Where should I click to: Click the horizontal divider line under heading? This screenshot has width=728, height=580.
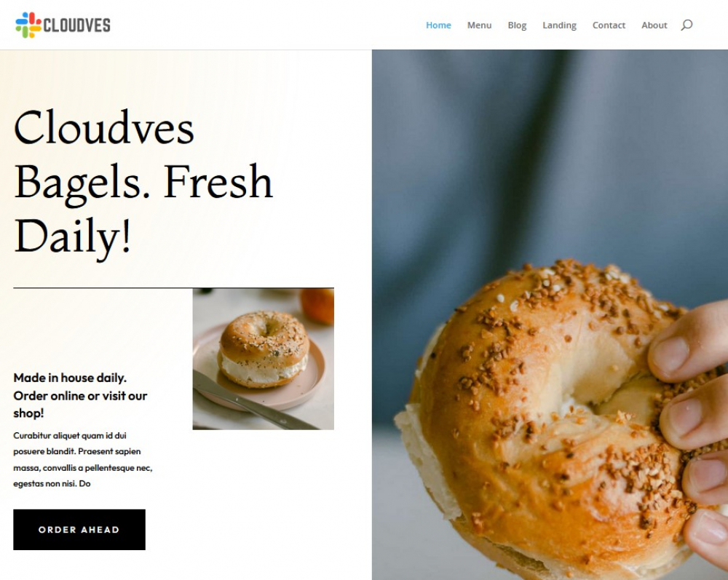tap(174, 288)
